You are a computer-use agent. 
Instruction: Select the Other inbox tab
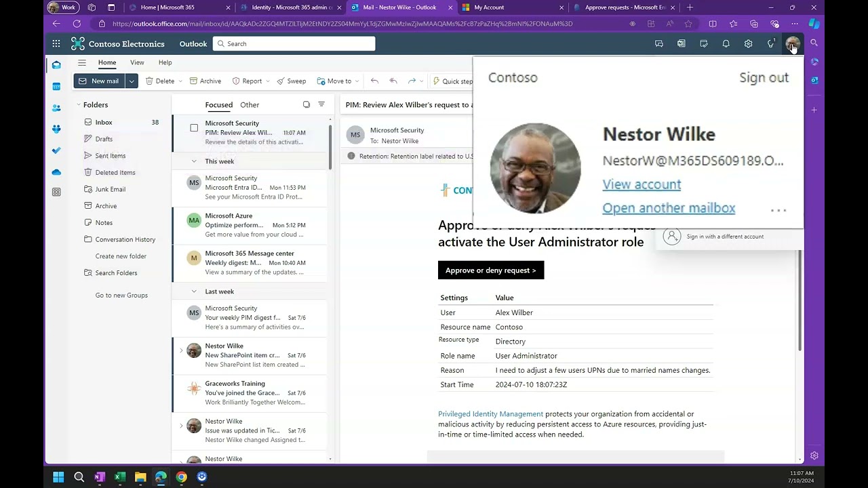[x=250, y=104]
